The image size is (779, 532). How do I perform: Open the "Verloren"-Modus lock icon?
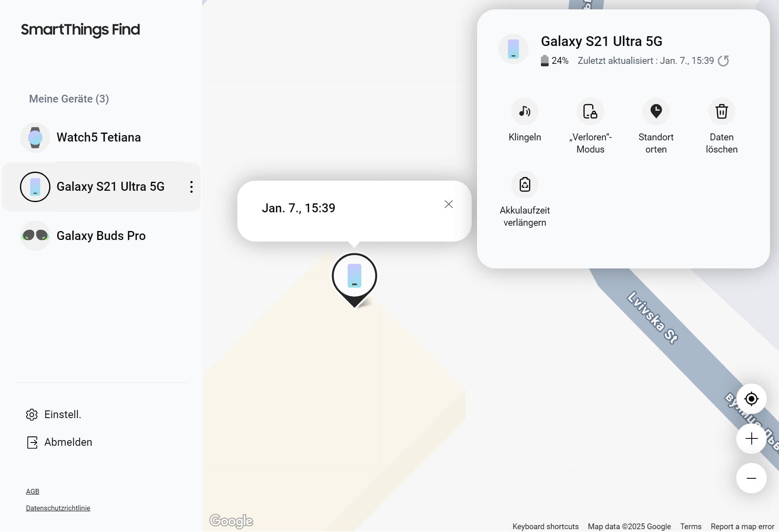click(x=590, y=111)
